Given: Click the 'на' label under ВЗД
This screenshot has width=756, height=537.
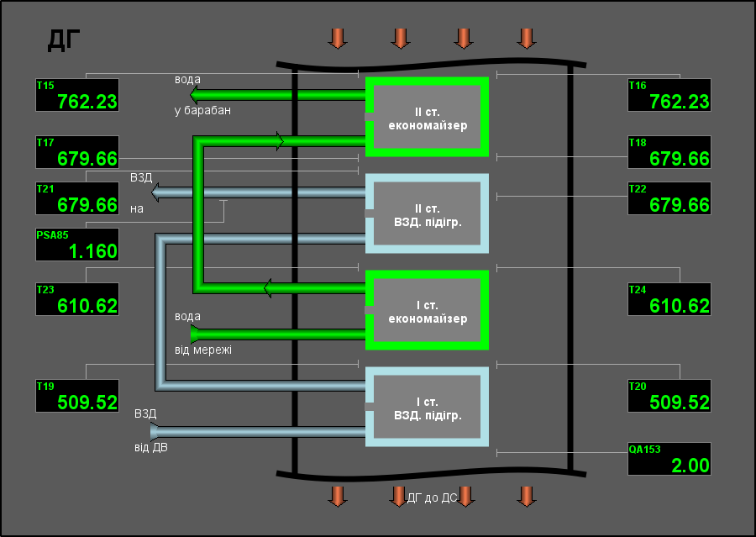Looking at the screenshot, I should [x=137, y=209].
